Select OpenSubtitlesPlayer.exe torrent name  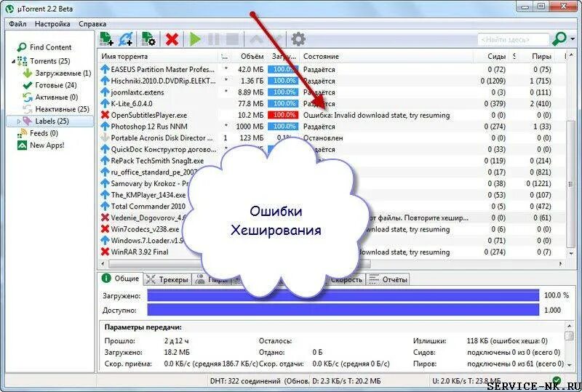click(149, 115)
